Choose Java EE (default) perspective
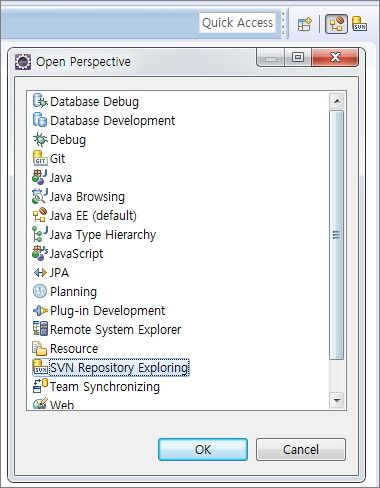 93,216
